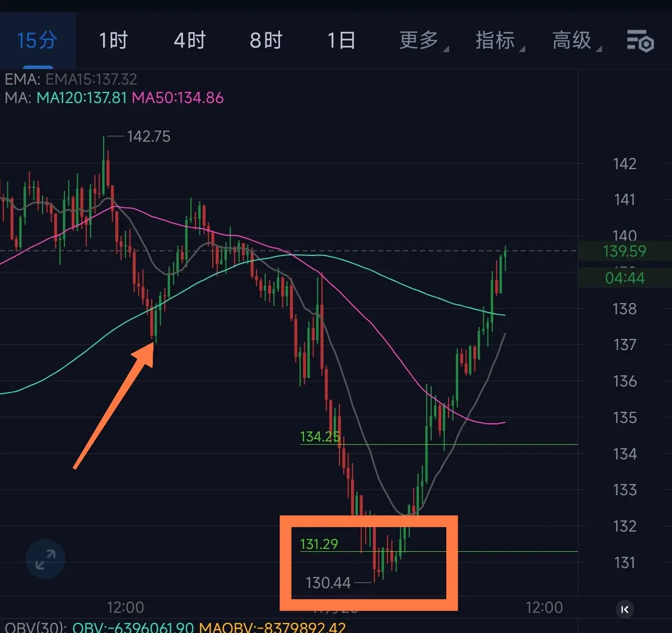Click the 131.29 green level line label

coord(319,544)
